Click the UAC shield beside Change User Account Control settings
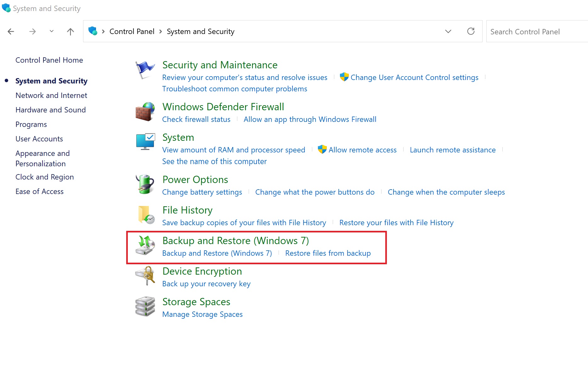Screen dimensions: 588x371 tap(344, 77)
